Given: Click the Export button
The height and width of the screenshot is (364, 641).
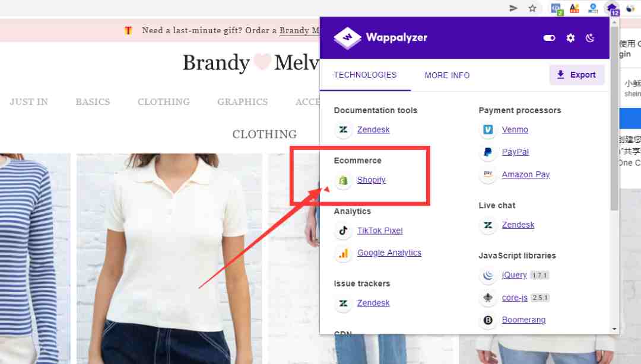Looking at the screenshot, I should [576, 75].
